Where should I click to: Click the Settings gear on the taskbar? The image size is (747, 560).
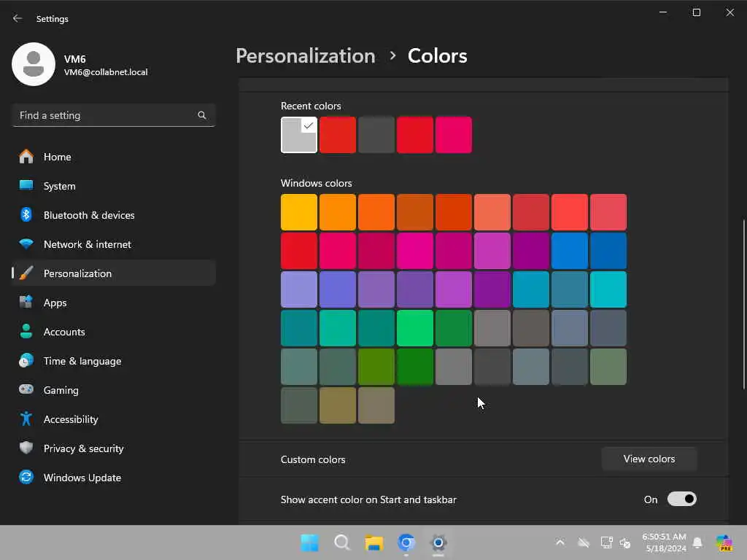click(x=438, y=542)
